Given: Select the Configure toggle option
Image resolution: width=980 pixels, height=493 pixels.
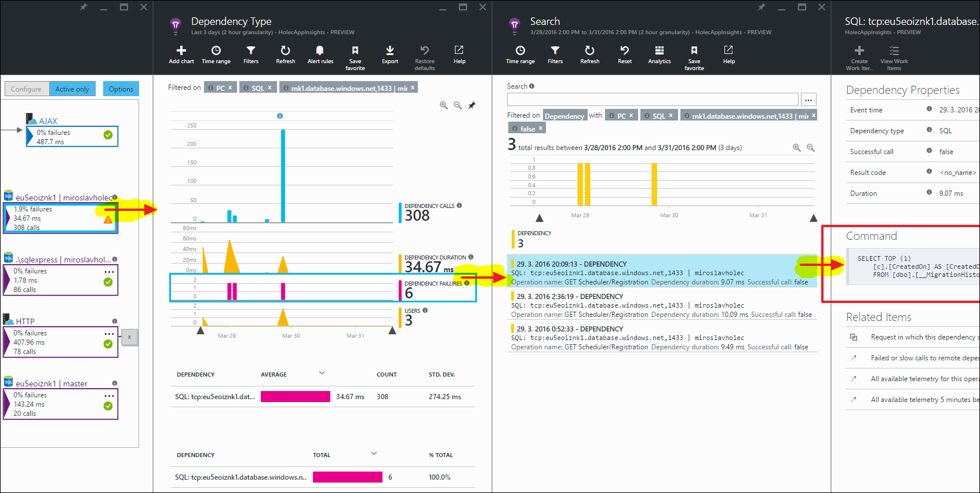Looking at the screenshot, I should coord(26,89).
